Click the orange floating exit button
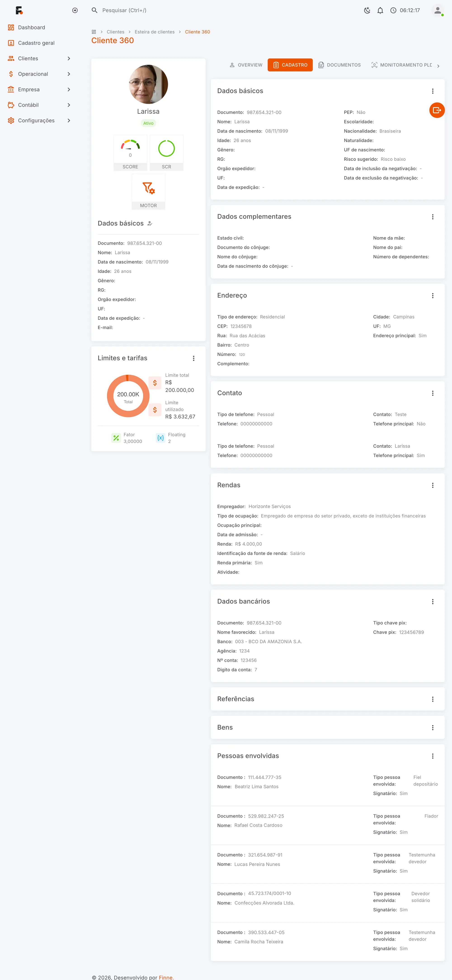The width and height of the screenshot is (452, 980). [x=437, y=110]
